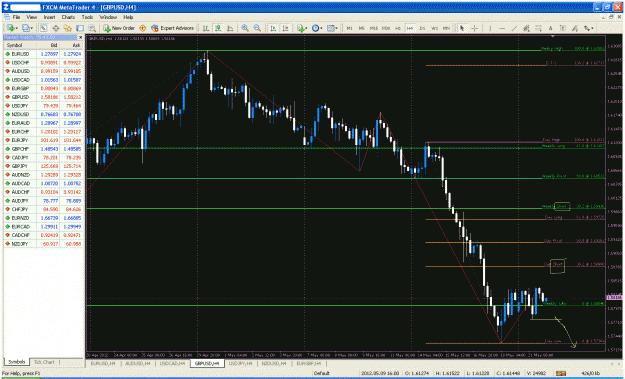Image resolution: width=625 pixels, height=379 pixels.
Task: Select the Cursor arrow tool
Action: pos(462,28)
